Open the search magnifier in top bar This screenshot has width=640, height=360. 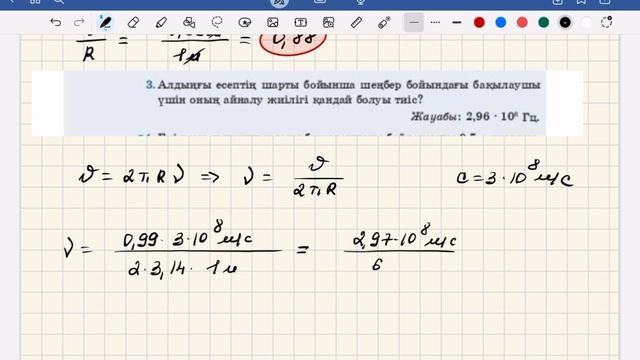(x=59, y=2)
